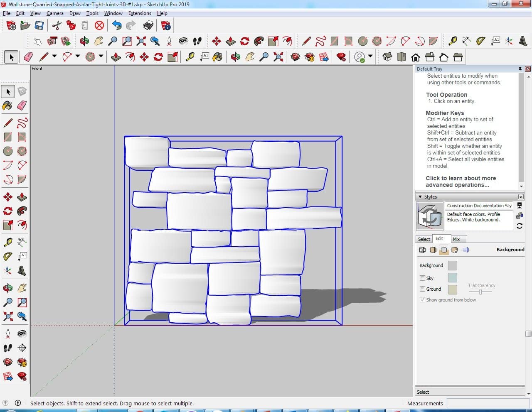Open the user account dropdown arrow
The width and height of the screenshot is (532, 412).
tap(370, 56)
